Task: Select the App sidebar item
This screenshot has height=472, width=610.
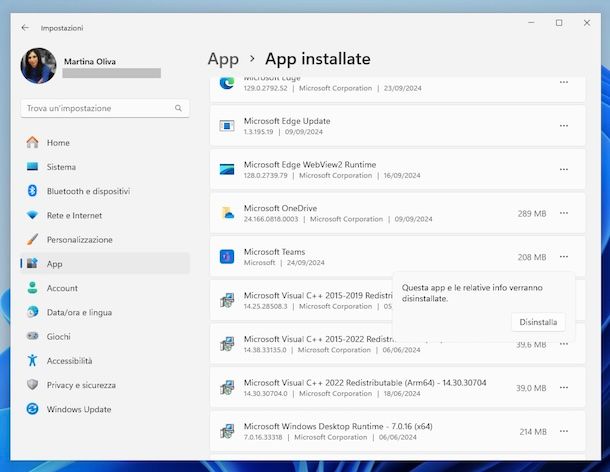Action: coord(105,264)
